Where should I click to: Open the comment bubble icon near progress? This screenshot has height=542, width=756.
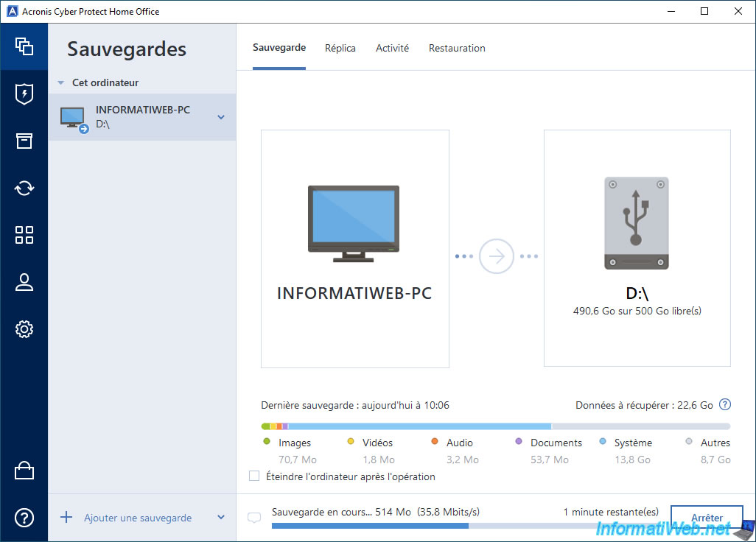click(254, 518)
